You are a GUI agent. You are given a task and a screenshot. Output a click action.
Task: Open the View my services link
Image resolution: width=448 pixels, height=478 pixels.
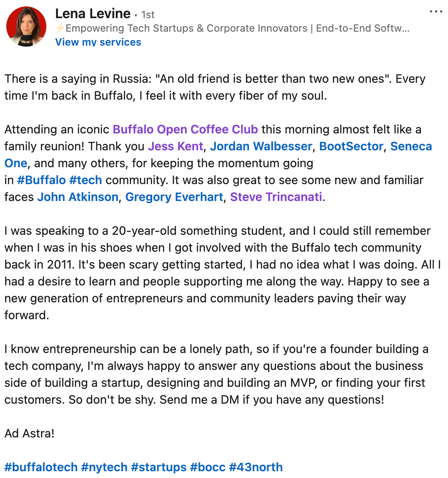pos(98,42)
